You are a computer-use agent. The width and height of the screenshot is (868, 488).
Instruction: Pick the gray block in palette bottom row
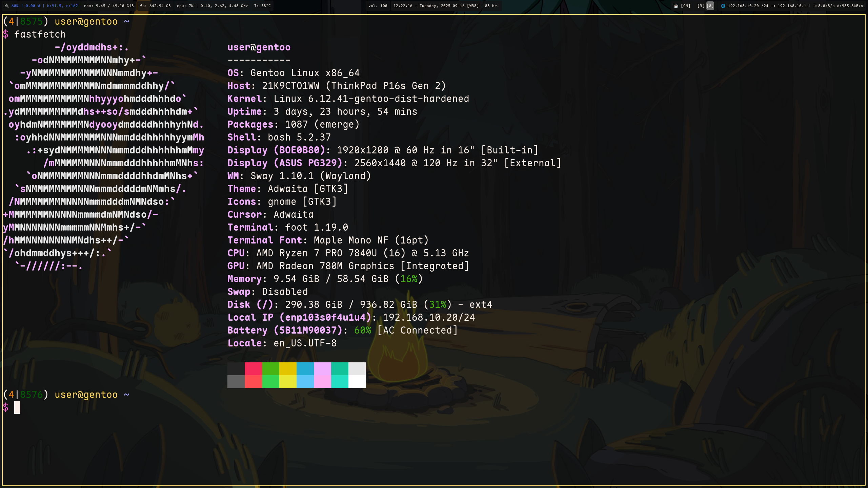tap(236, 382)
